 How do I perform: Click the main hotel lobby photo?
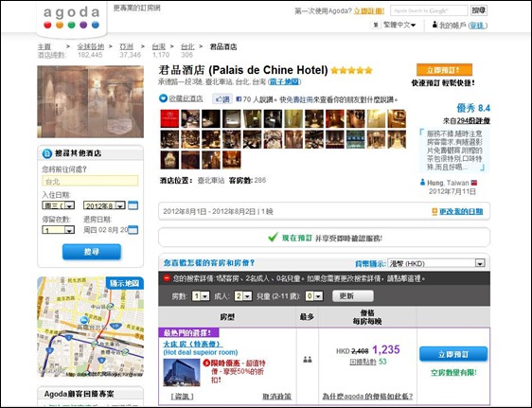tap(90, 101)
